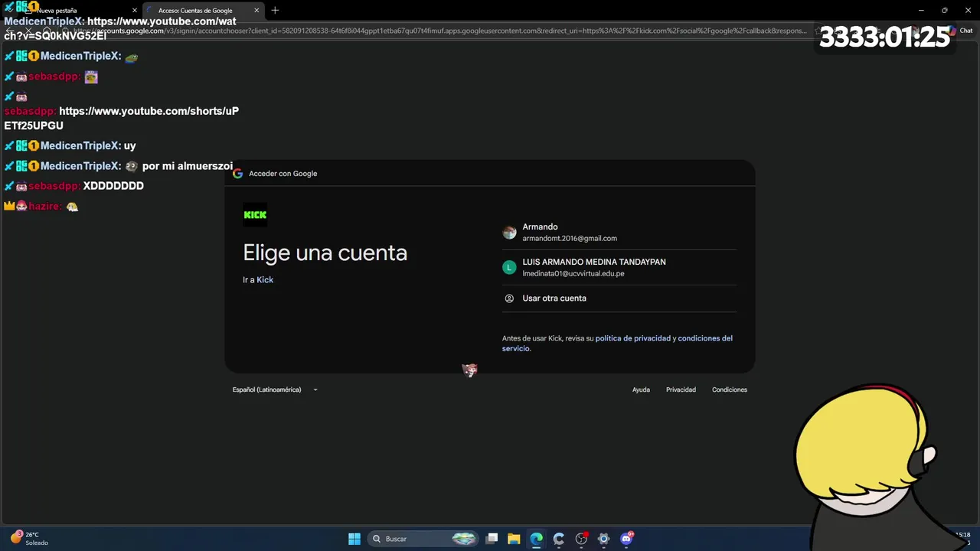Click the Microsoft Edge taskbar icon
Image resolution: width=980 pixels, height=551 pixels.
click(536, 539)
